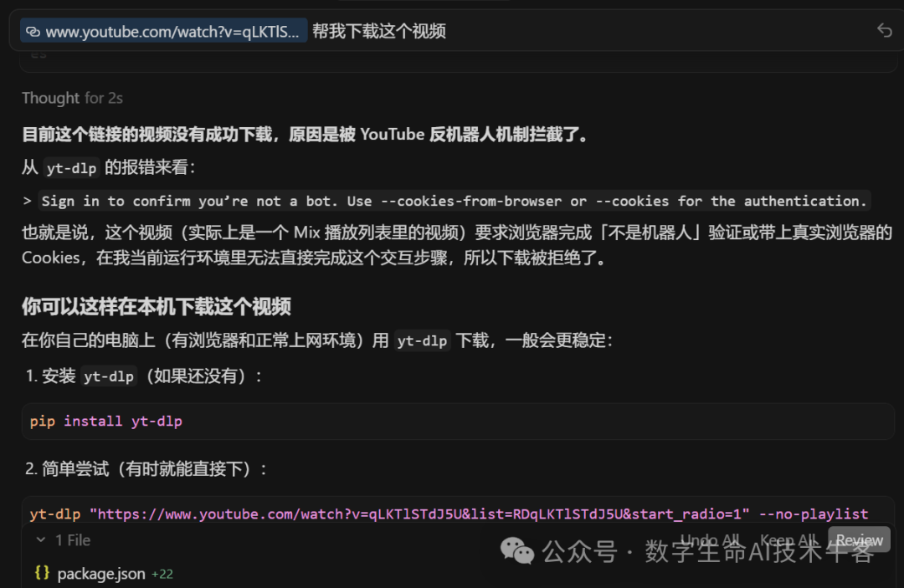This screenshot has width=904, height=588.
Task: Click the JSON braces icon beside package.json
Action: click(42, 572)
